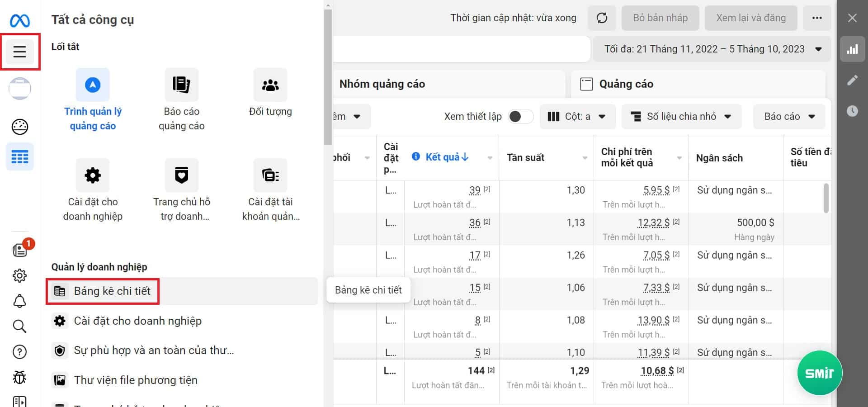
Task: Open Báo cáo quảng cáo shortcut
Action: point(181,100)
